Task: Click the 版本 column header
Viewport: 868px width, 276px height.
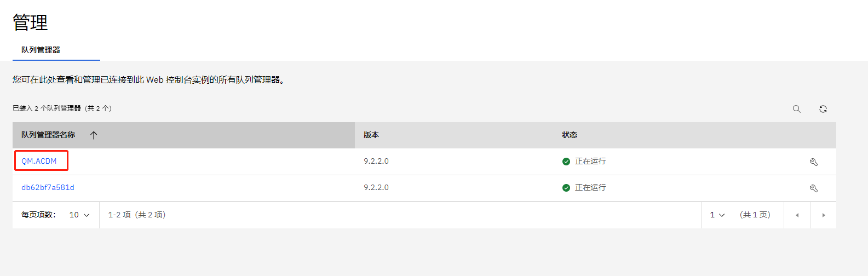Action: tap(371, 135)
